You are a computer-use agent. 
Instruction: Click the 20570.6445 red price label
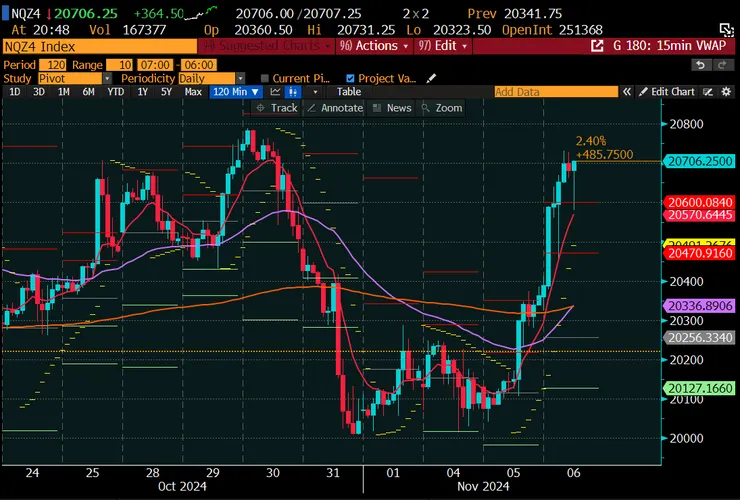(700, 215)
